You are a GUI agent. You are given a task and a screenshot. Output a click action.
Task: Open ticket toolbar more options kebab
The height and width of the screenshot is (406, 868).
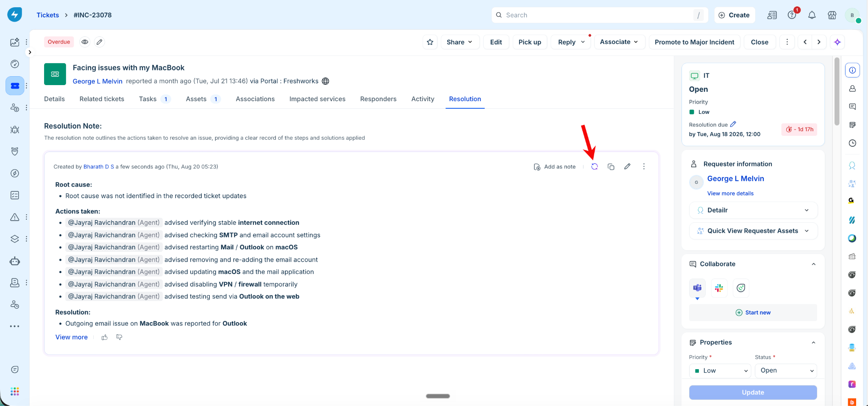(787, 42)
